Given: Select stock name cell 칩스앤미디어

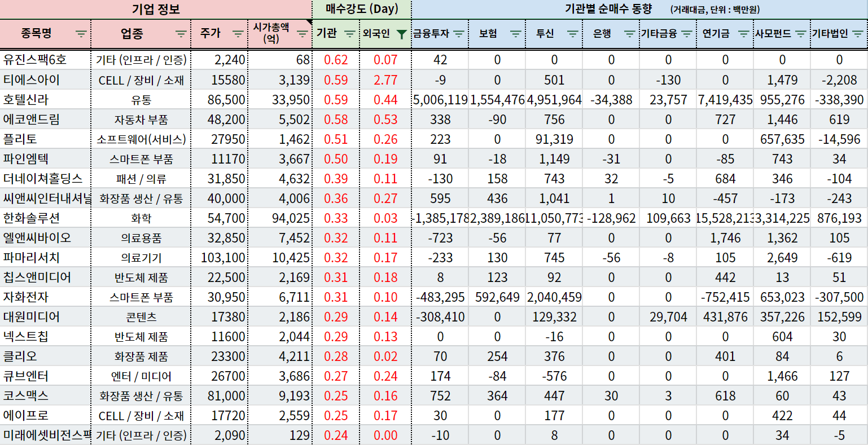Looking at the screenshot, I should [45, 277].
